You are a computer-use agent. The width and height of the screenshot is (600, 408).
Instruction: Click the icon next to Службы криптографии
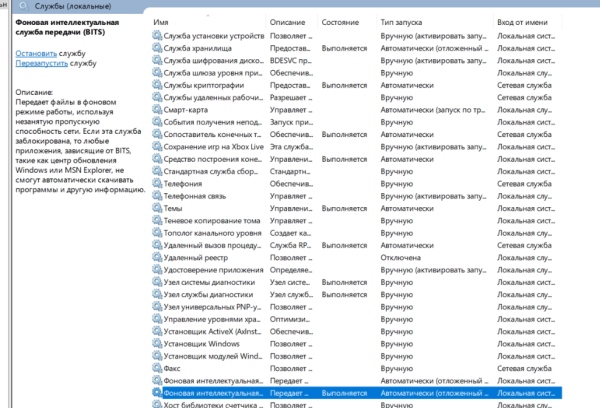click(157, 85)
